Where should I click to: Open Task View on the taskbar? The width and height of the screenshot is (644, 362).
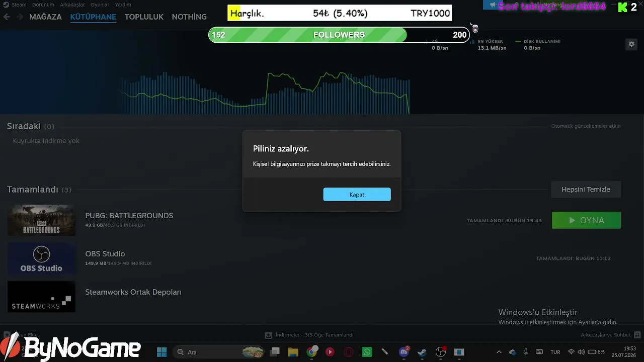(275, 352)
